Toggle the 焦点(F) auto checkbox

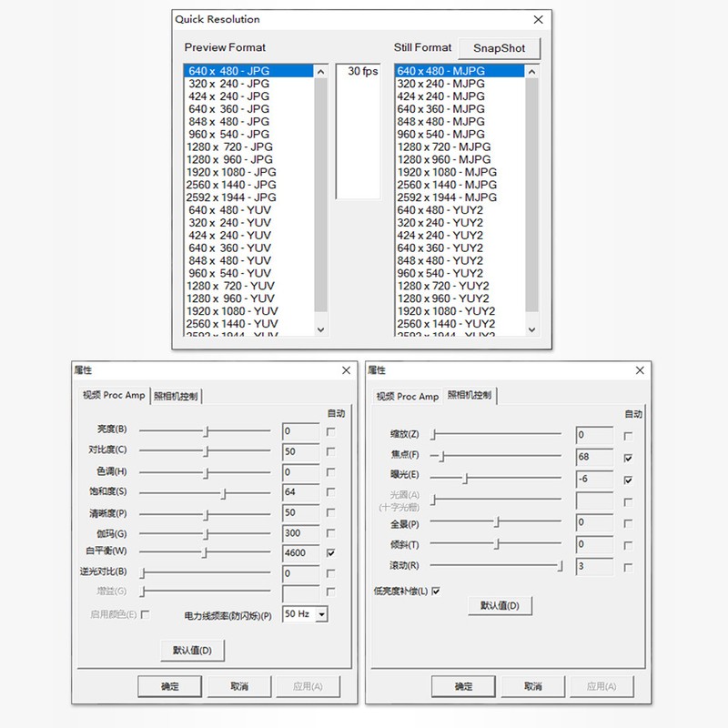click(629, 458)
